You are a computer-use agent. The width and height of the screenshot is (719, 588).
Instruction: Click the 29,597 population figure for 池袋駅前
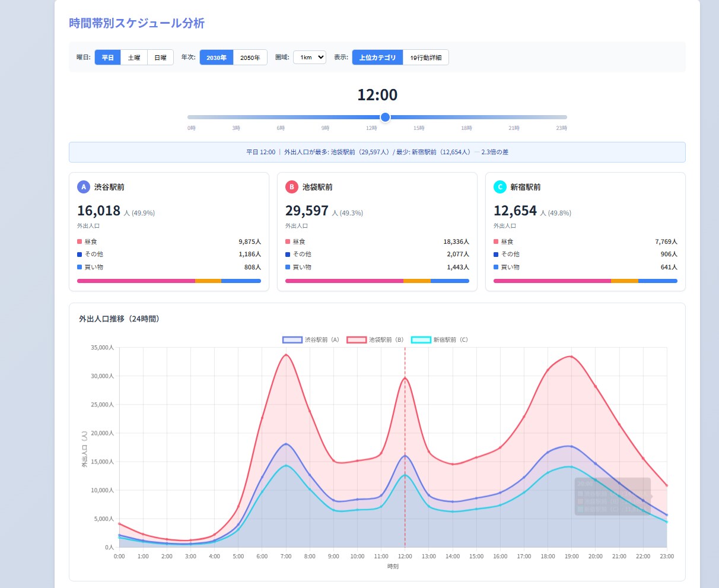[307, 211]
